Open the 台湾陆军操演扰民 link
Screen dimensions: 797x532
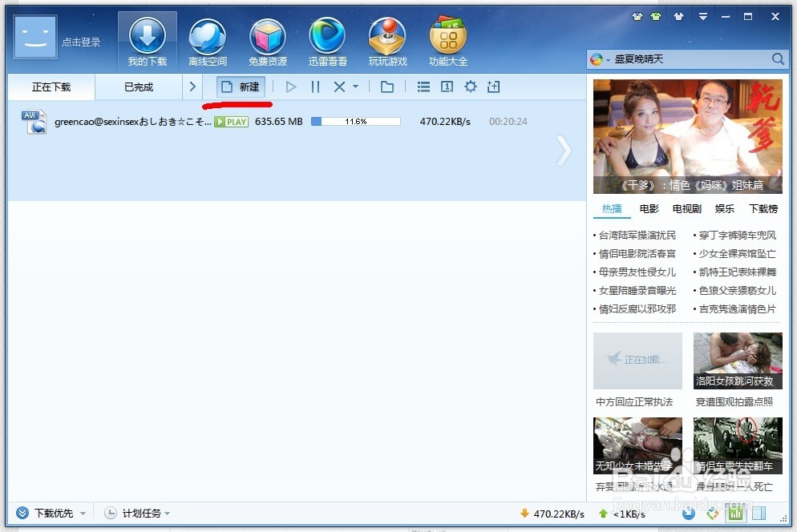tap(637, 236)
